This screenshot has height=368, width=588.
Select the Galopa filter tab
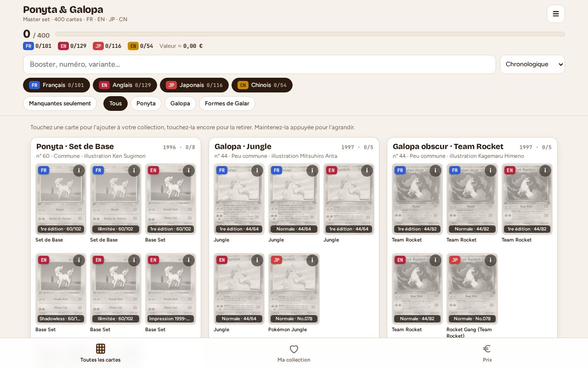click(x=180, y=103)
